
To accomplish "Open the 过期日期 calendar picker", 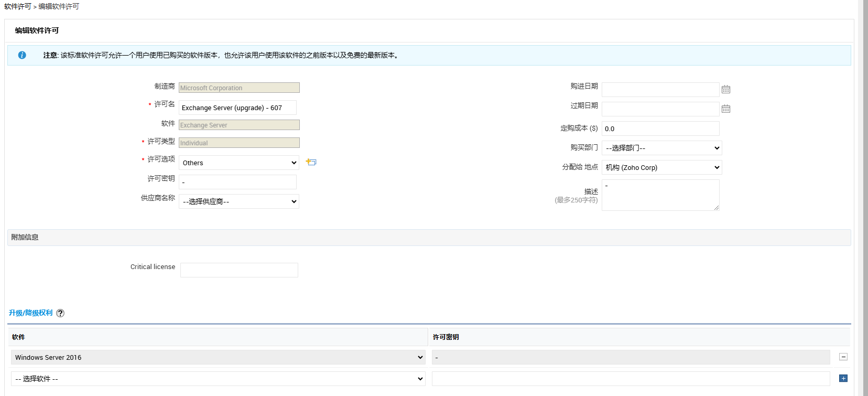I will click(x=725, y=109).
